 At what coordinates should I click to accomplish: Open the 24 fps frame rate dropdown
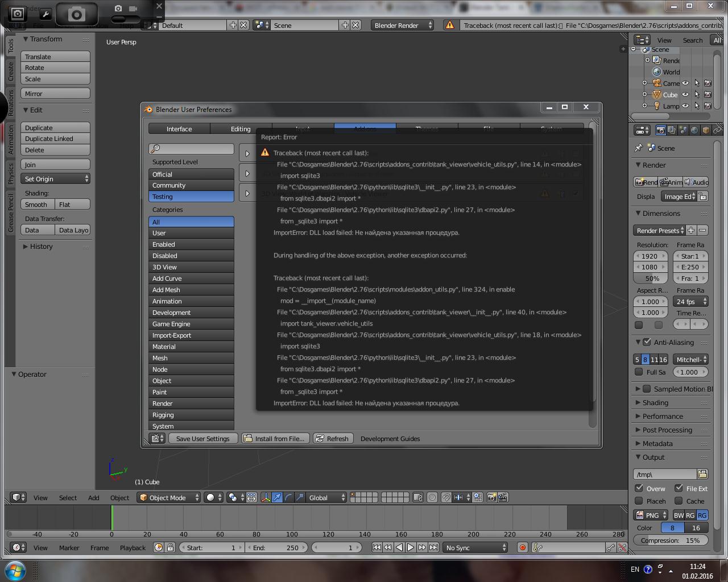point(690,301)
